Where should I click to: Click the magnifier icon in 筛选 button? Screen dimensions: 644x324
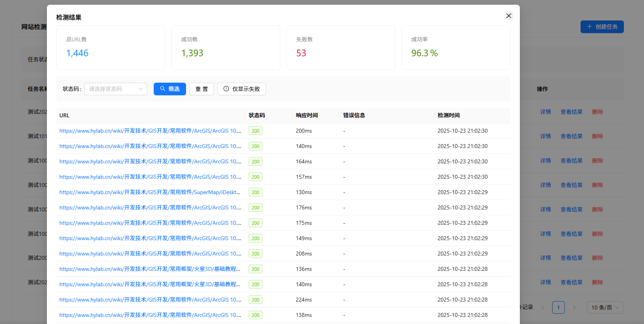162,89
